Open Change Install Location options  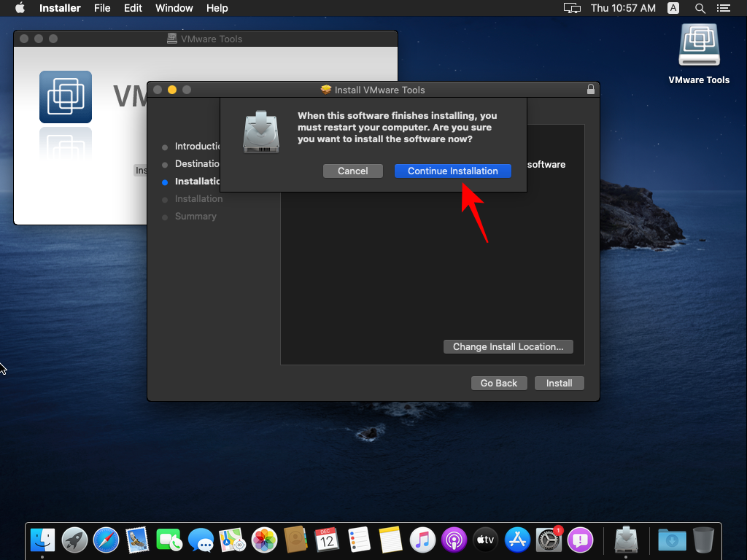tap(508, 346)
